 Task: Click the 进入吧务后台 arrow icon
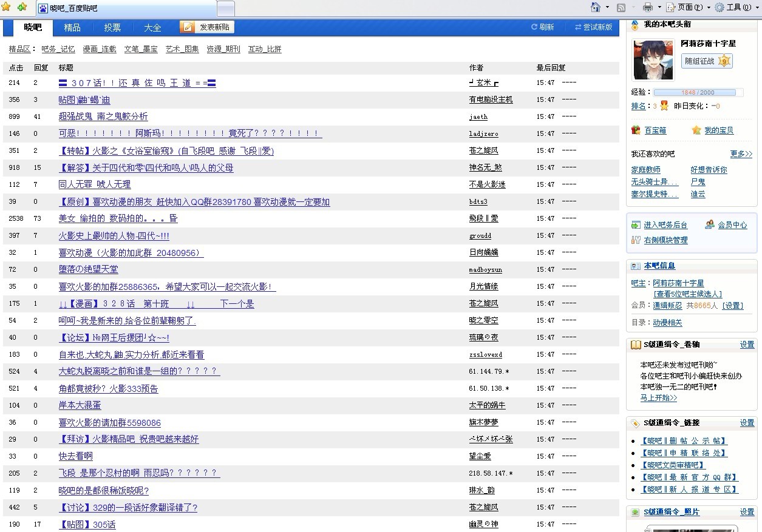coord(636,225)
